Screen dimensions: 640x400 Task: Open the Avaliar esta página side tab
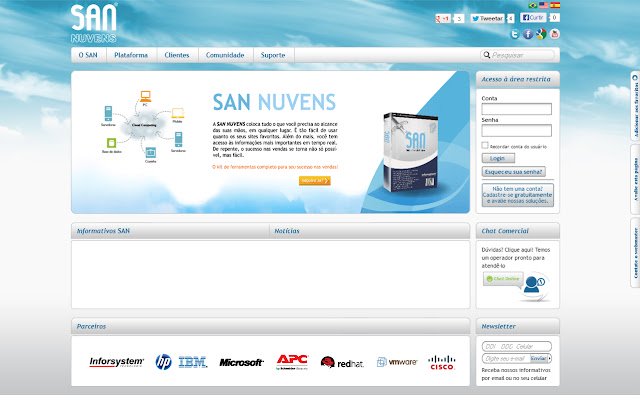tap(635, 180)
